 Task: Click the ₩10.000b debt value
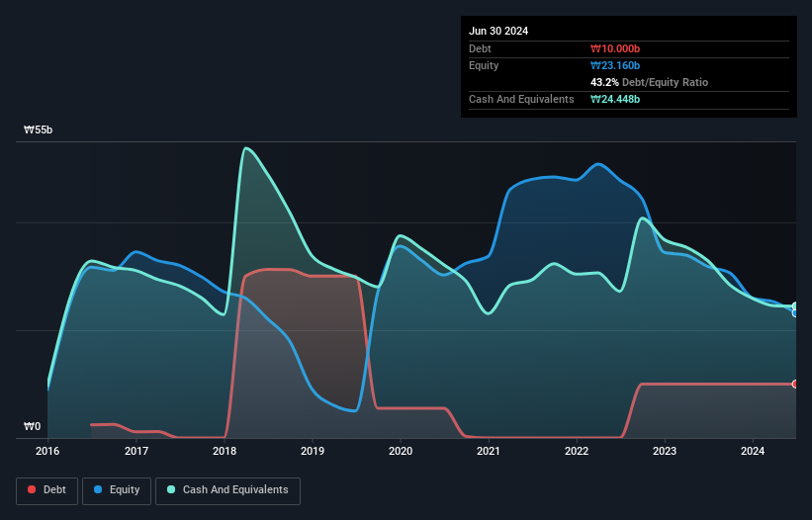[615, 48]
